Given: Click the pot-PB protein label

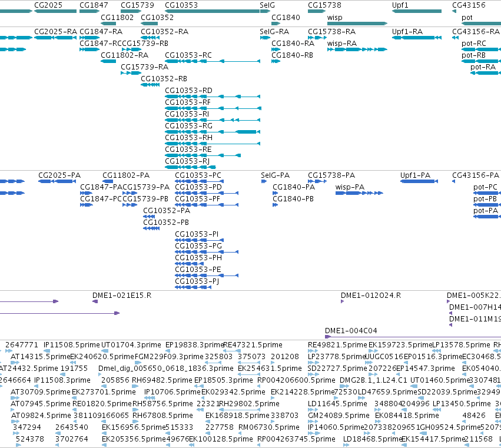Looking at the screenshot, I should [x=485, y=199].
